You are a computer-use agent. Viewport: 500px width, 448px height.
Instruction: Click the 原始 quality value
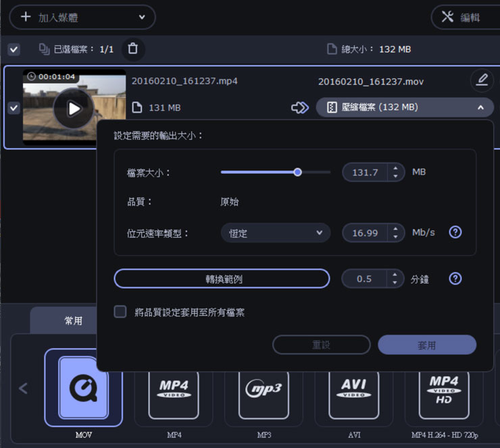pos(229,201)
